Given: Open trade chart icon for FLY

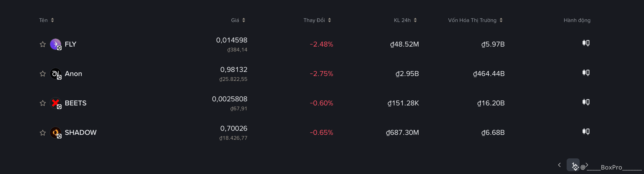Looking at the screenshot, I should [586, 43].
